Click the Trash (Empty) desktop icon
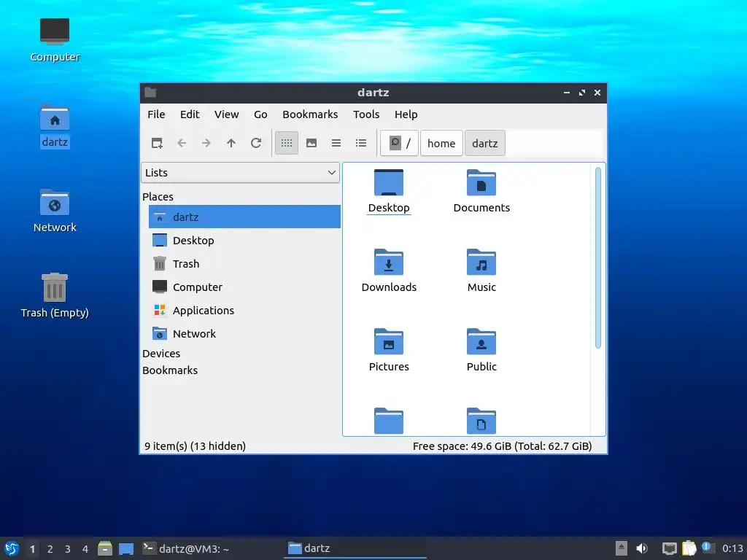The width and height of the screenshot is (747, 560). 55,295
